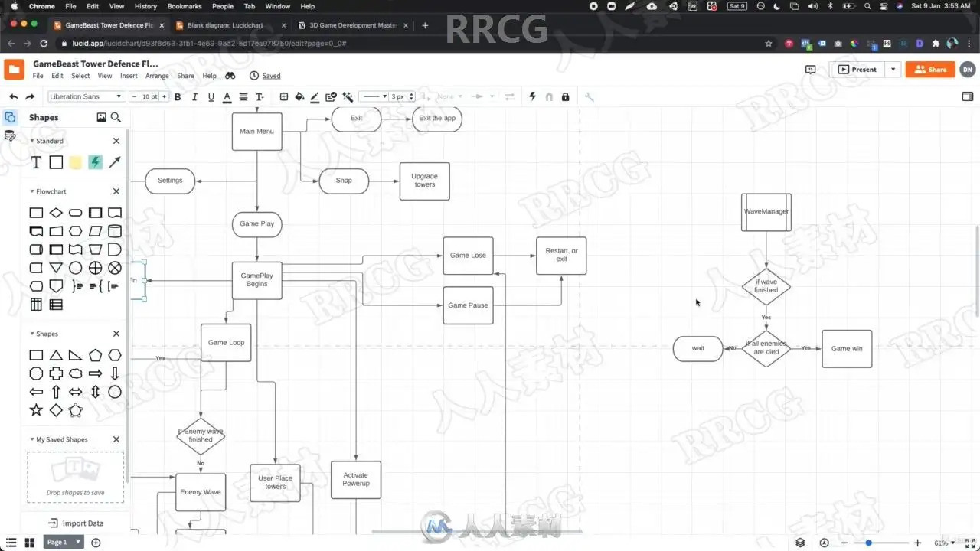Select the flowchart database cylinder shape
Screen dimensions: 980x551
115,231
